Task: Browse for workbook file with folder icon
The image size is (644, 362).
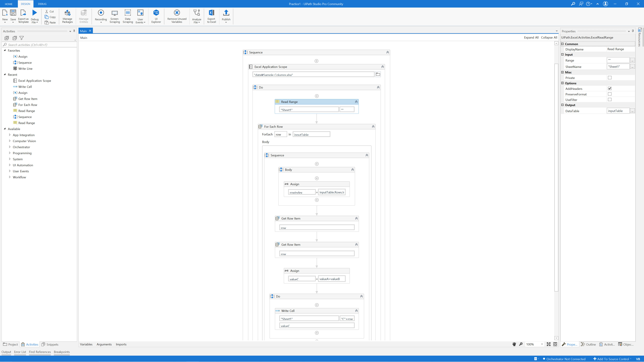Action: 378,74
